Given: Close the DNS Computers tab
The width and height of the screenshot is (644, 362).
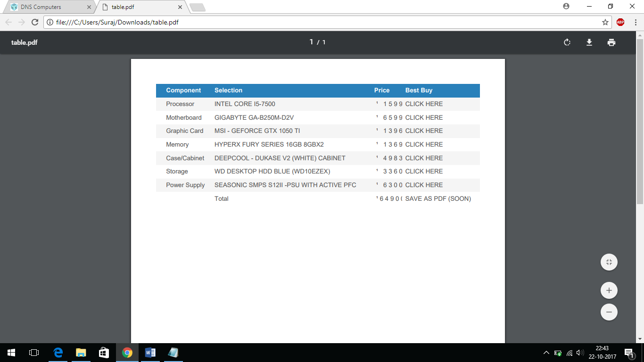Looking at the screenshot, I should click(x=89, y=7).
